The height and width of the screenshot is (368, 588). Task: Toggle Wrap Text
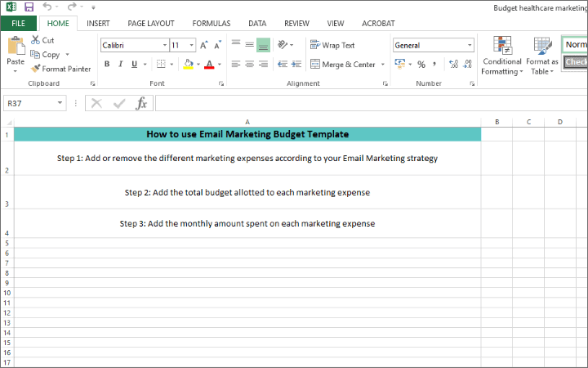332,45
